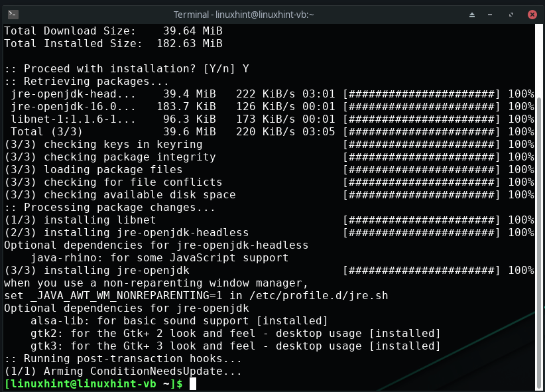This screenshot has height=392, width=545.
Task: Minimize the terminal window
Action: [491, 14]
